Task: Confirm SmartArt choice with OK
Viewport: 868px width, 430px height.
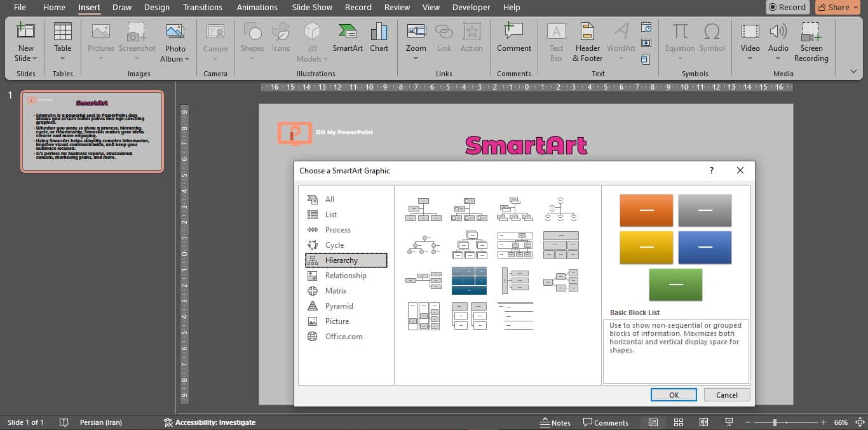Action: point(673,394)
